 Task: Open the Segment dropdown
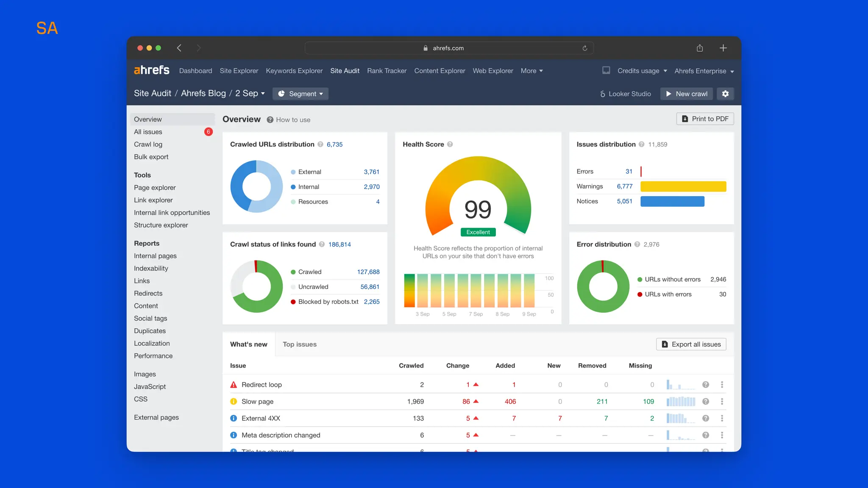click(x=300, y=94)
